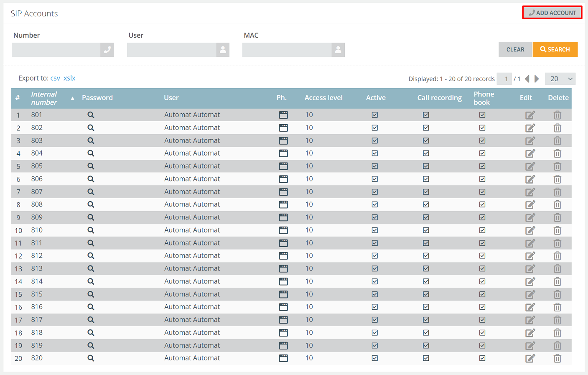View password of account 820
The image size is (588, 375).
coord(91,358)
